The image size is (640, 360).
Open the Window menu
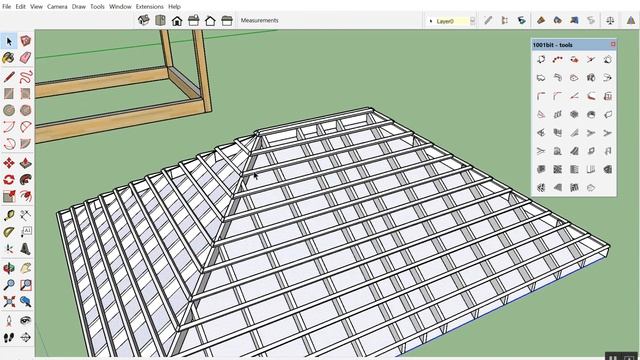[120, 7]
